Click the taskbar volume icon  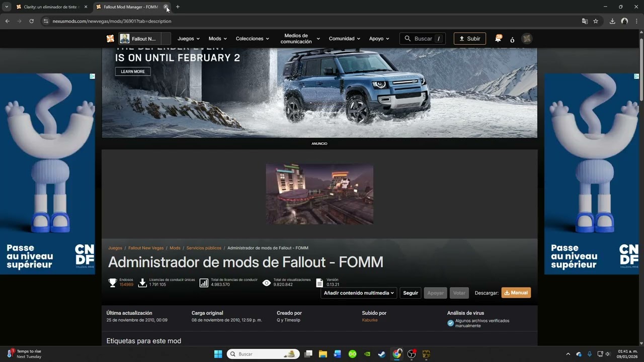coord(608,354)
